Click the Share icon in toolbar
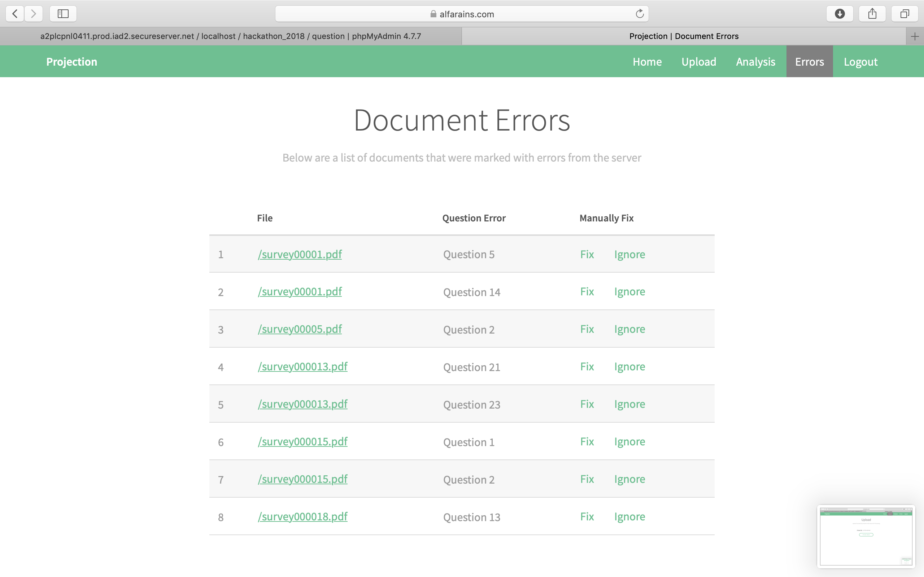Viewport: 924px width, 577px height. point(872,14)
